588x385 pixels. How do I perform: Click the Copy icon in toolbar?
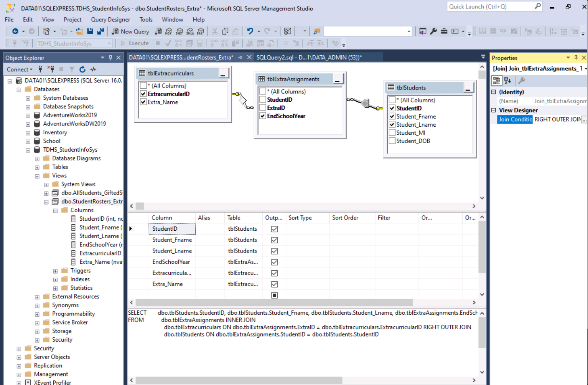tap(225, 31)
